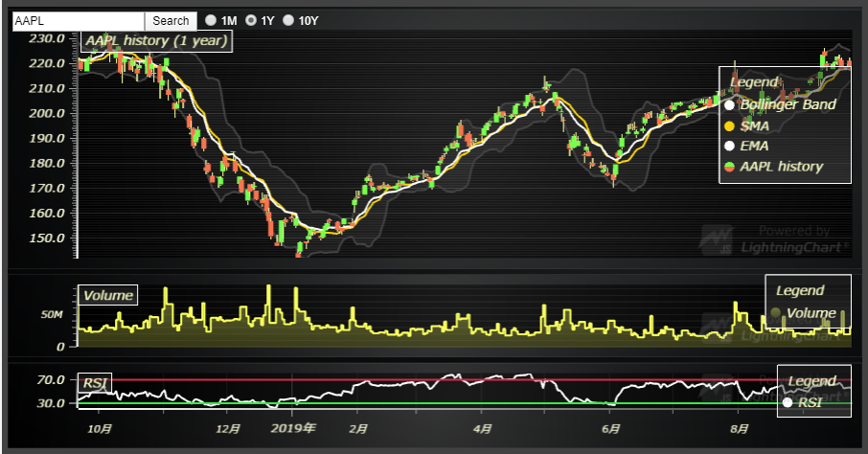868x454 pixels.
Task: Click the 200.0 price axis label
Action: pyautogui.click(x=47, y=113)
